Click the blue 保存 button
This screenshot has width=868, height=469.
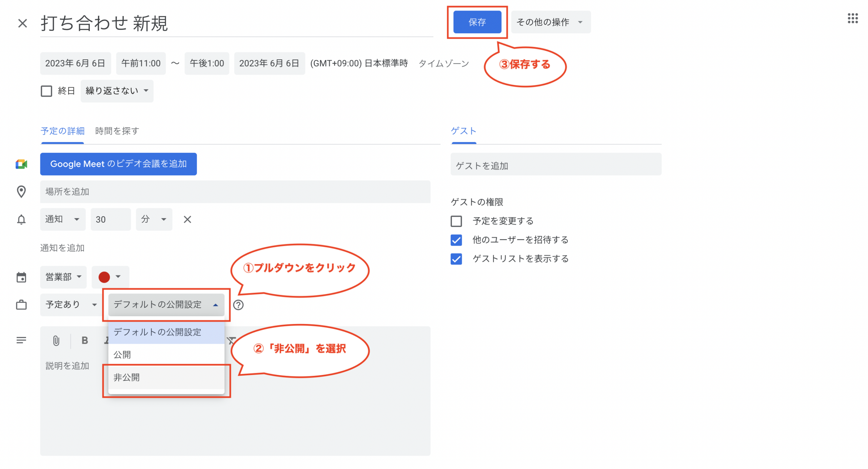point(477,22)
